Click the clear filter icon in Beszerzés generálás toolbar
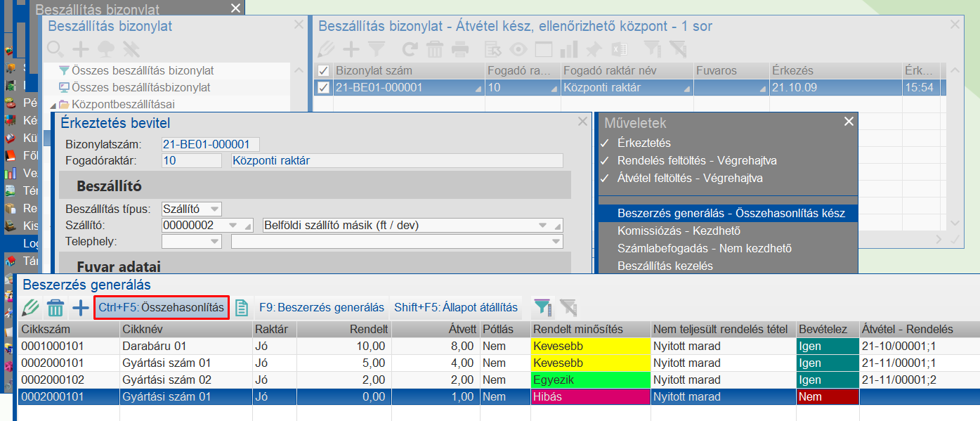 point(568,307)
